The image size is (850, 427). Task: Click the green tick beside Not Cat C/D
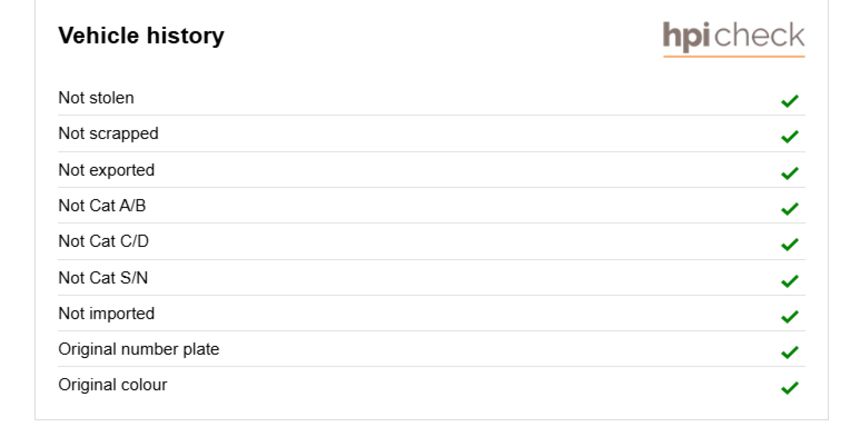(790, 244)
